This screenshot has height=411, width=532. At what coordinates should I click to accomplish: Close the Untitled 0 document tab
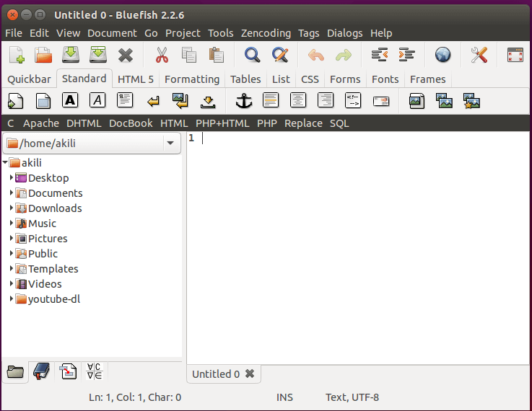250,374
